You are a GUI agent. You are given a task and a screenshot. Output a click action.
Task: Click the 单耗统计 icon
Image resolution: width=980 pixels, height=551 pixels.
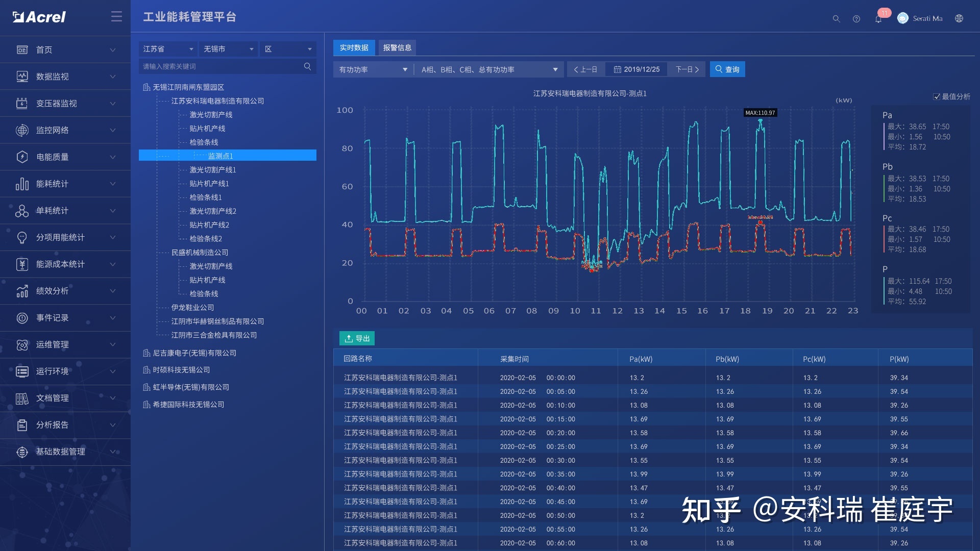point(22,211)
